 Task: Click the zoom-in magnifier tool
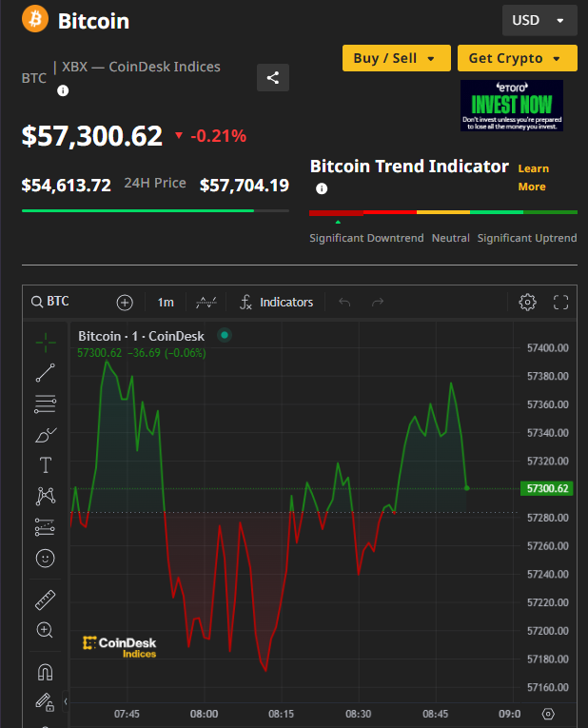pos(45,630)
